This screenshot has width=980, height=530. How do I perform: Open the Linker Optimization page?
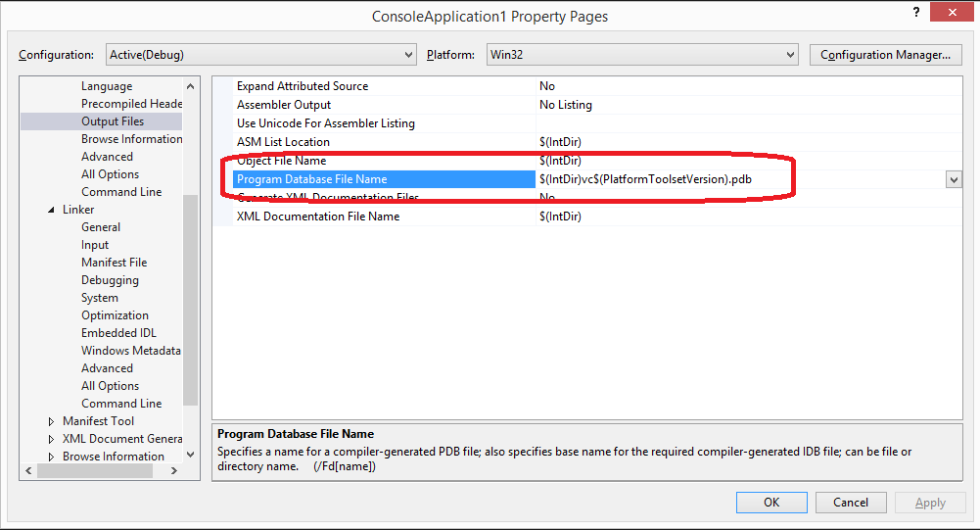(115, 315)
